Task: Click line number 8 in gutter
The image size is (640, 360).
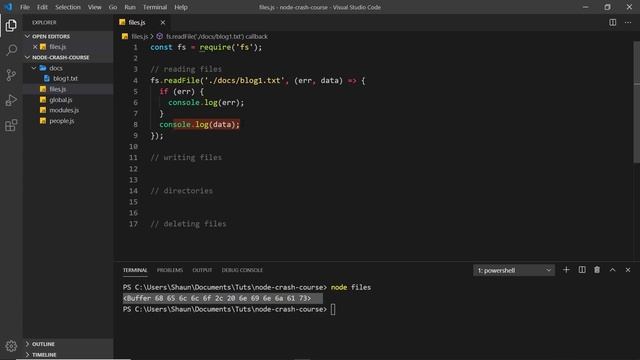Action: [x=135, y=124]
